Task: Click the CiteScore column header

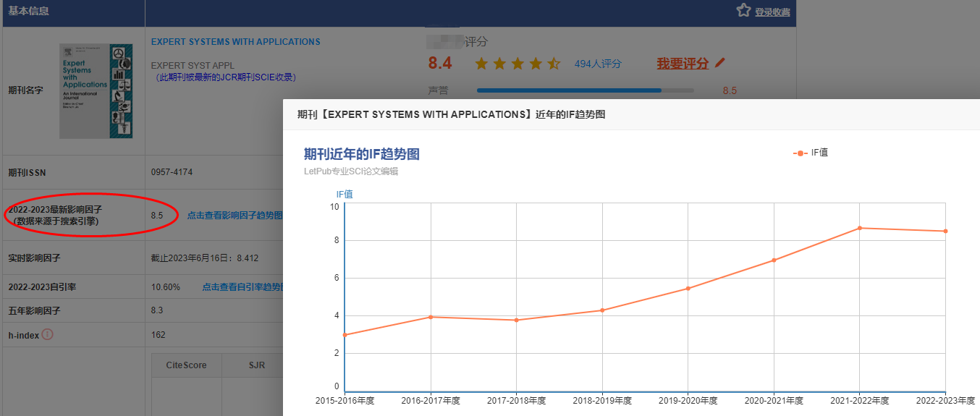Action: pos(186,365)
